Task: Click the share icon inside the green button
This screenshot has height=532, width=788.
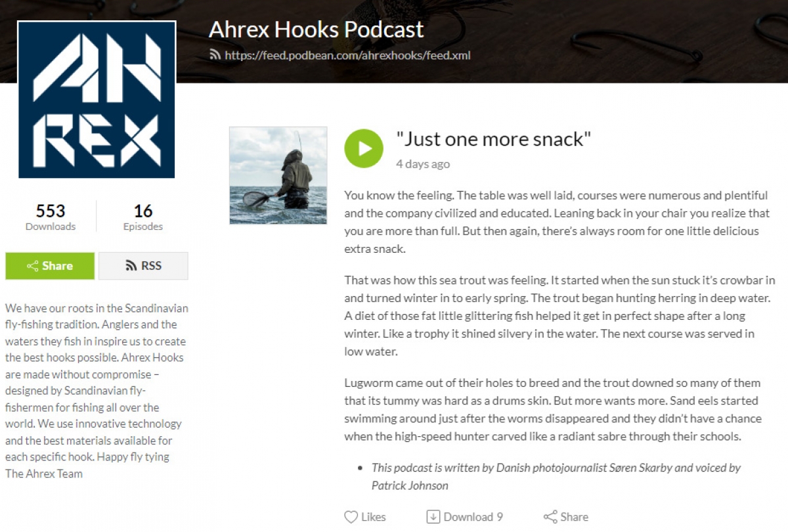Action: [33, 266]
